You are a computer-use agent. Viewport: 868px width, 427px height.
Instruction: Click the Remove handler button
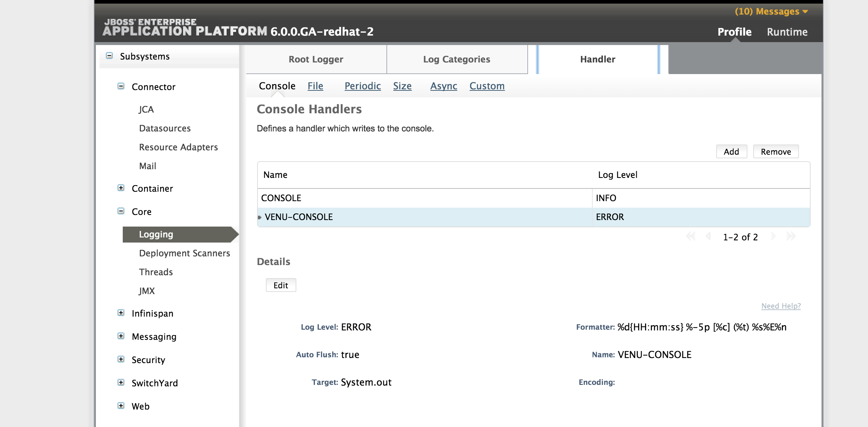tap(776, 151)
